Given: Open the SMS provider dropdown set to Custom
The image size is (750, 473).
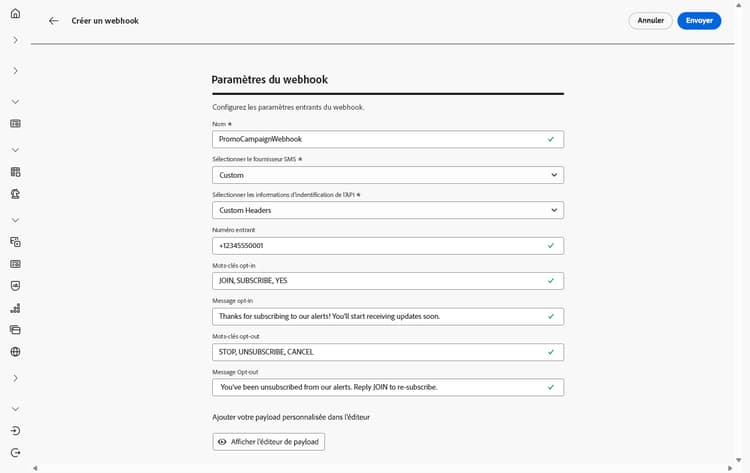Looking at the screenshot, I should pos(387,175).
